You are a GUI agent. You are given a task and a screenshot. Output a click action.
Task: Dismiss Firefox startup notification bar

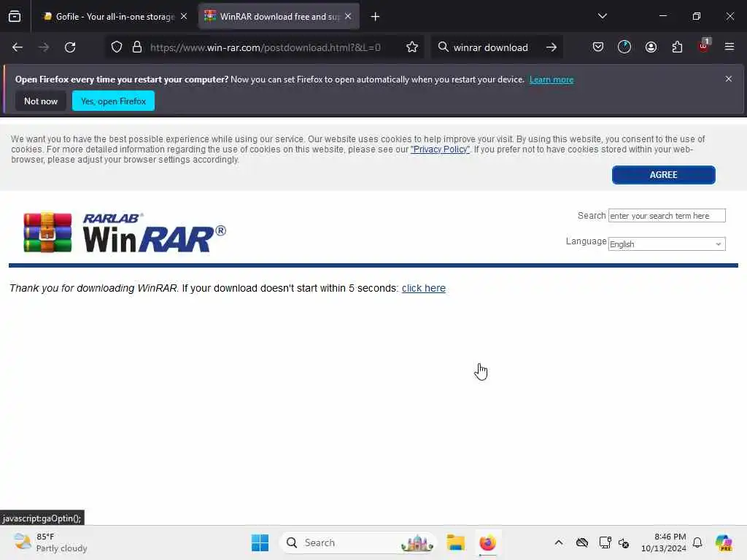coord(729,79)
